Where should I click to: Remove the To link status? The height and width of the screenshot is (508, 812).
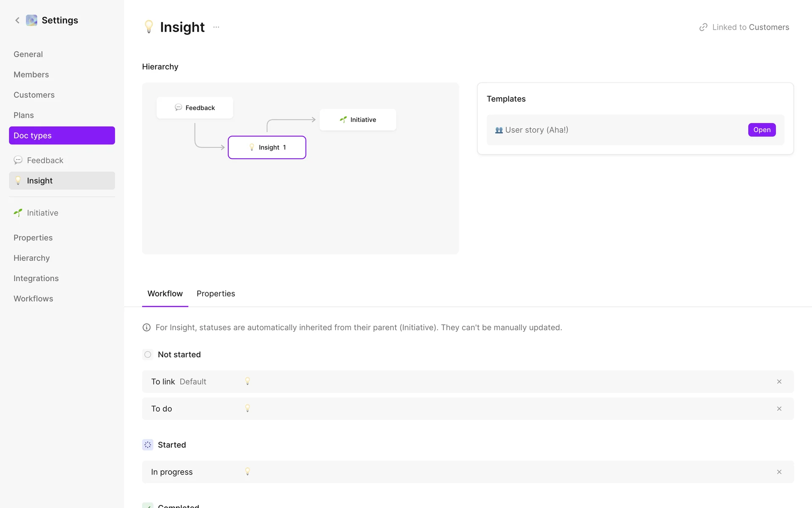(779, 381)
